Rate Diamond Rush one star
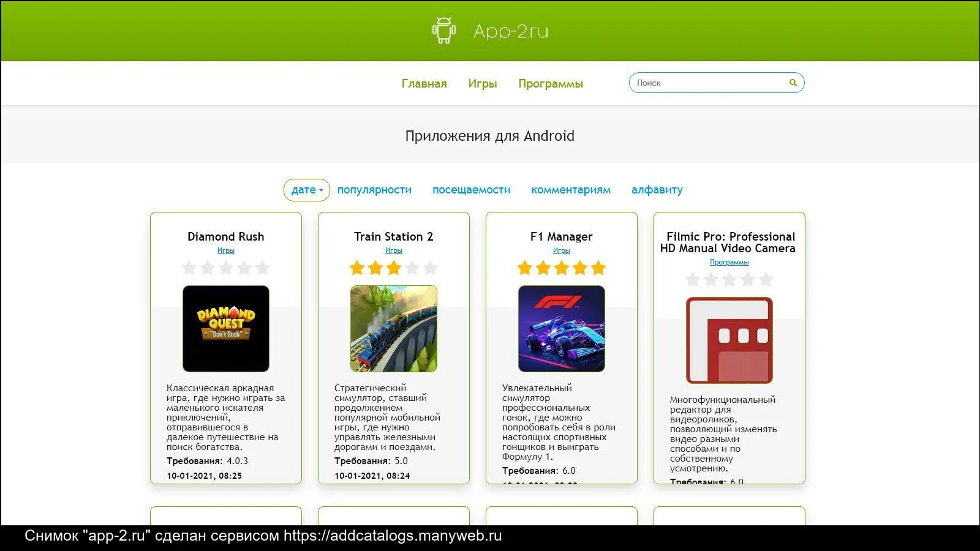This screenshot has width=980, height=551. [x=189, y=268]
